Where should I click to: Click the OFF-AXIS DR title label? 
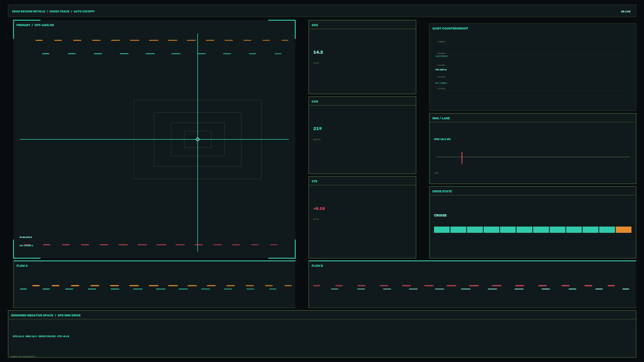tap(44, 25)
